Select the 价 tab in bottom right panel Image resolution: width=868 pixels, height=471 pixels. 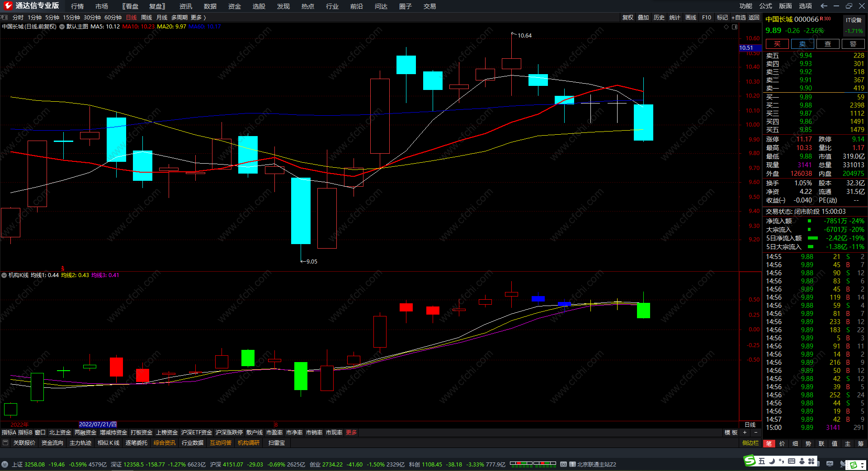click(782, 443)
